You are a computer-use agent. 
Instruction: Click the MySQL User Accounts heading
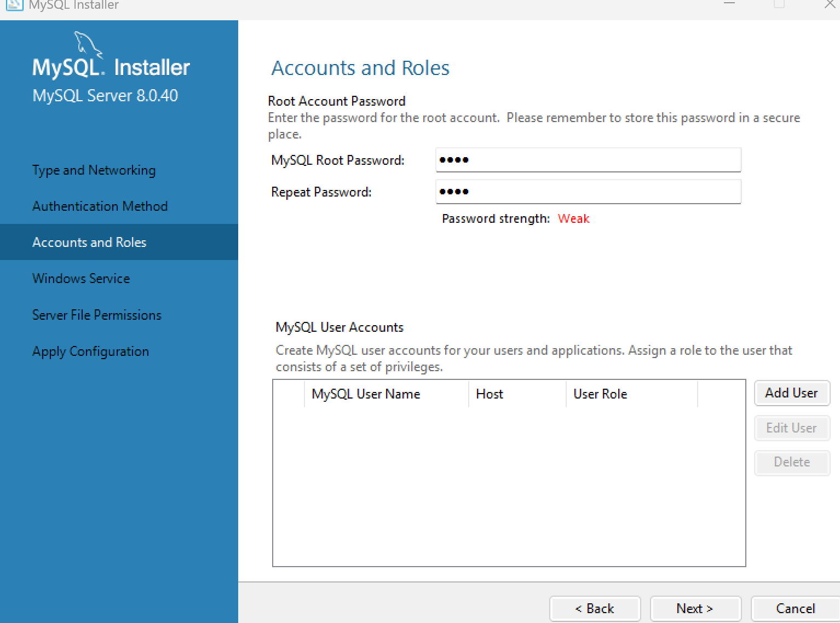pyautogui.click(x=340, y=327)
